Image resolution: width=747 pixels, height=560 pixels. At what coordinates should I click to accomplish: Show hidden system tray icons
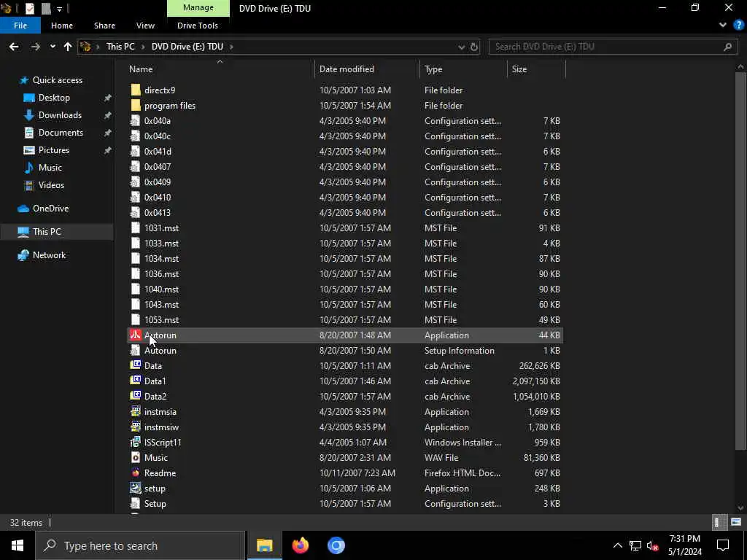click(x=617, y=545)
